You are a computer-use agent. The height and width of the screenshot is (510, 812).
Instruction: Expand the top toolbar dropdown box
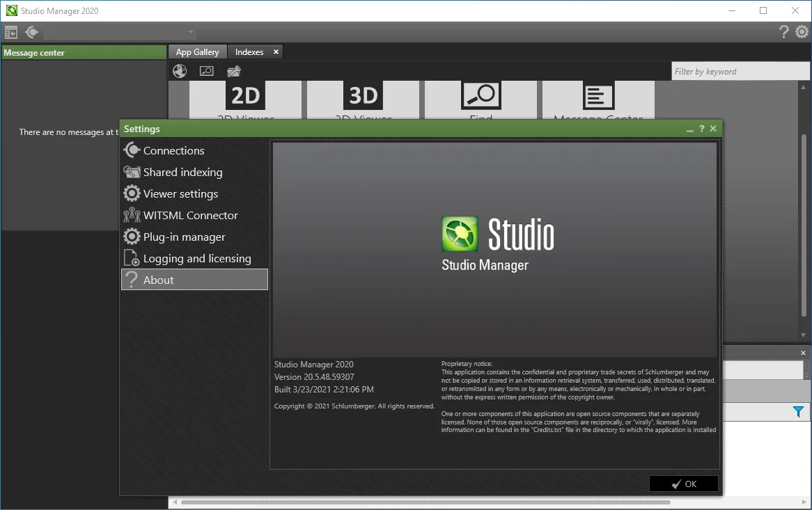(120, 32)
